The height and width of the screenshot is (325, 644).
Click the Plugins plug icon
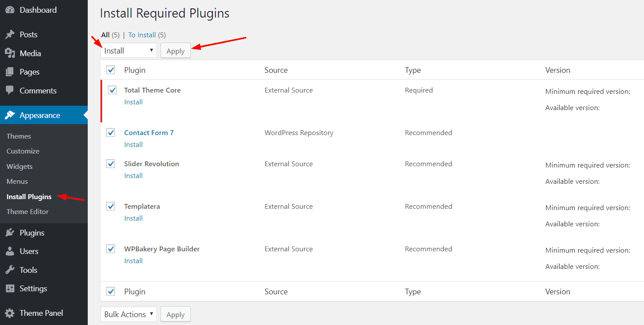click(10, 233)
